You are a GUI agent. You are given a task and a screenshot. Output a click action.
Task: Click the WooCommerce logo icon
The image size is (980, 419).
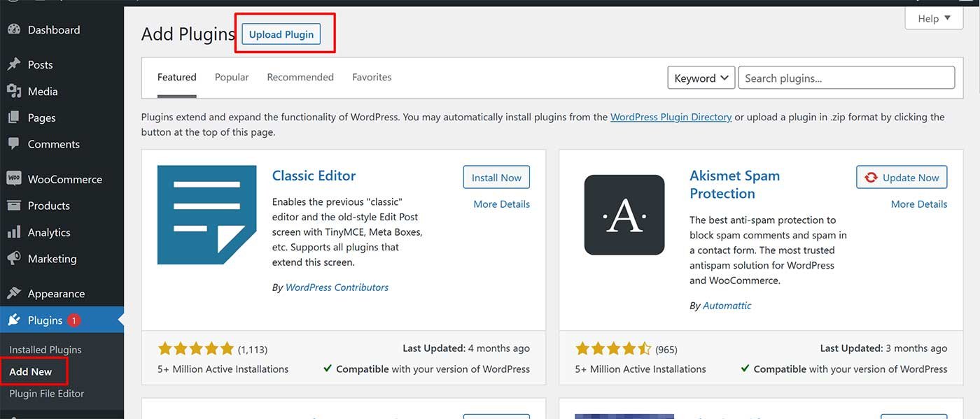pos(13,179)
